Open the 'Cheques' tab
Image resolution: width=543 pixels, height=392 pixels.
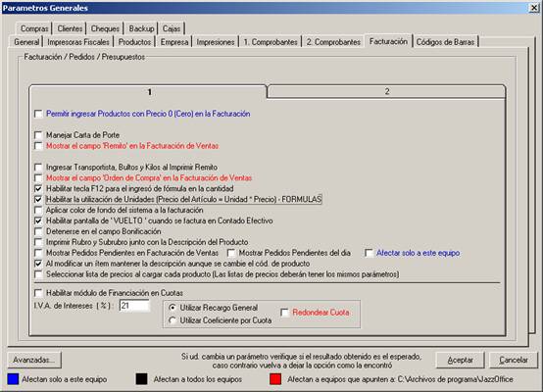pos(105,28)
